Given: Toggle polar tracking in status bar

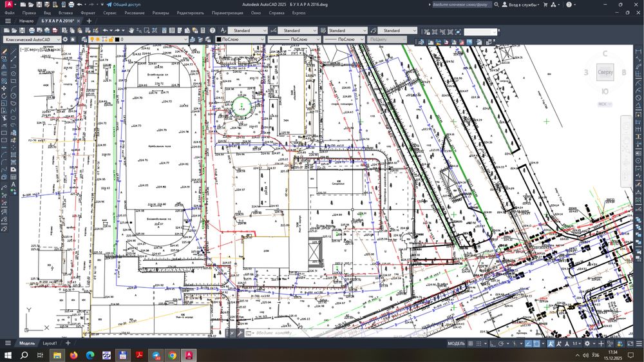Looking at the screenshot, I should 501,343.
